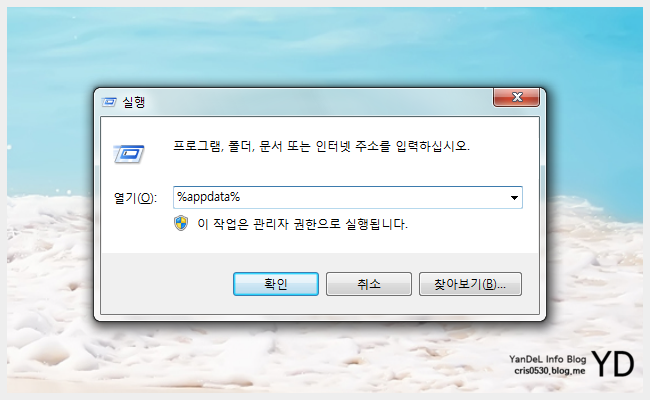This screenshot has width=650, height=400.
Task: Click the gray footer area left of 확인
Action: click(x=166, y=284)
